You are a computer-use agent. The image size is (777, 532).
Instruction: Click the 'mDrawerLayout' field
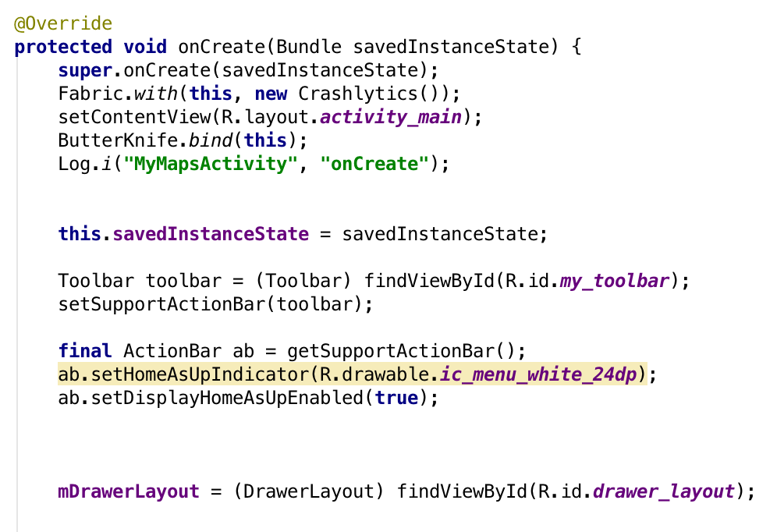(129, 491)
